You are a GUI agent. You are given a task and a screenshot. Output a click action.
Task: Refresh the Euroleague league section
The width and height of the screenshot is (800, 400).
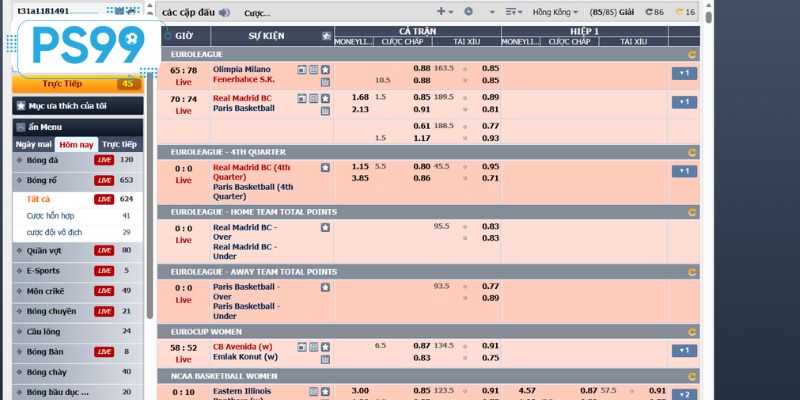click(692, 54)
